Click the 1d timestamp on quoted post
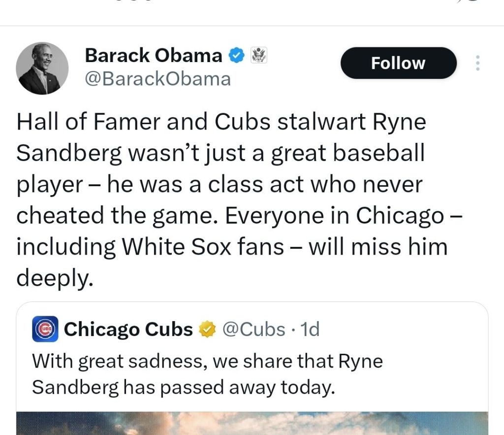This screenshot has width=504, height=435. 310,329
